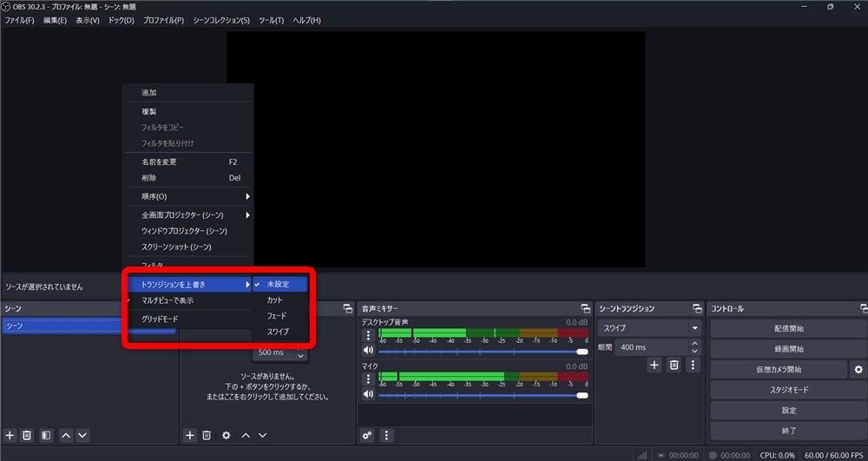Open ツール(T) menu
868x461 pixels.
pyautogui.click(x=271, y=21)
